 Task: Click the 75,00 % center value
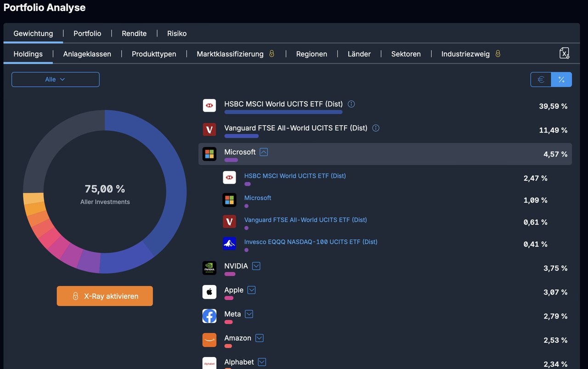pyautogui.click(x=105, y=189)
